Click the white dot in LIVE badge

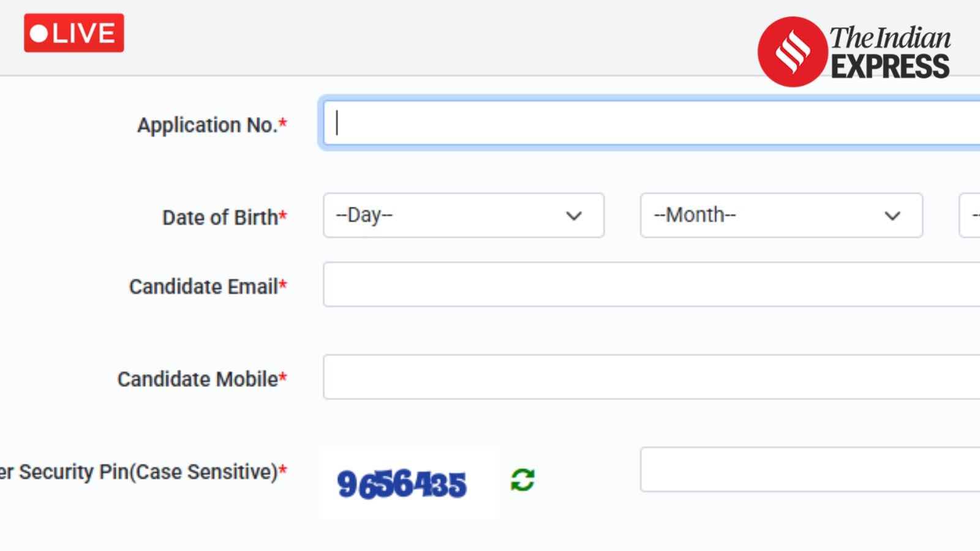coord(39,34)
